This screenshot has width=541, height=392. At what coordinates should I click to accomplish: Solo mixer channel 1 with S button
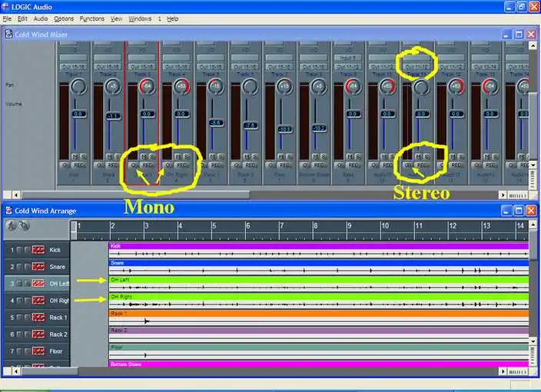click(83, 157)
